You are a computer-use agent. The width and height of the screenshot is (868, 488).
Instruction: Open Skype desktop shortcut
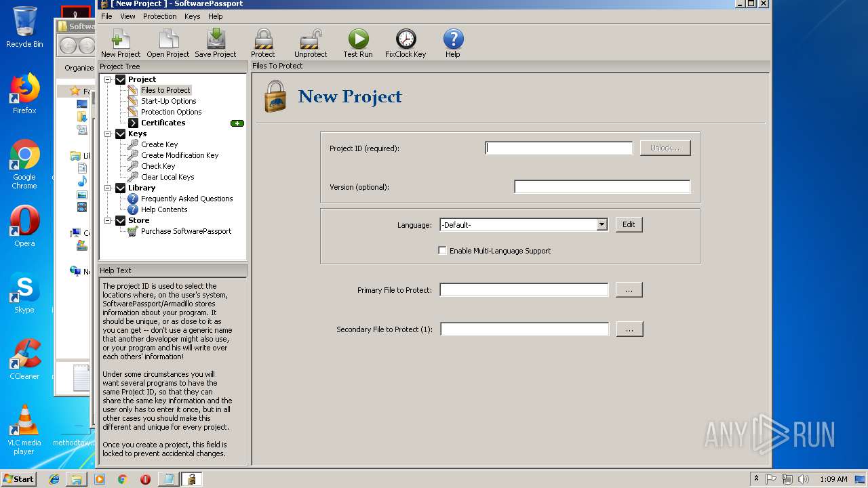click(x=24, y=293)
